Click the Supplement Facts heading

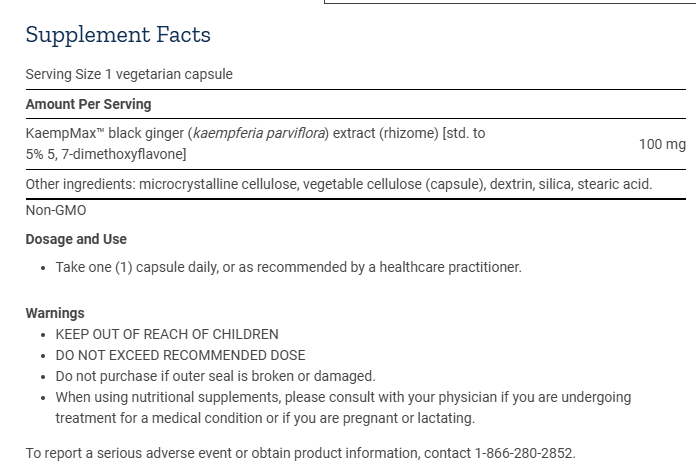point(118,35)
